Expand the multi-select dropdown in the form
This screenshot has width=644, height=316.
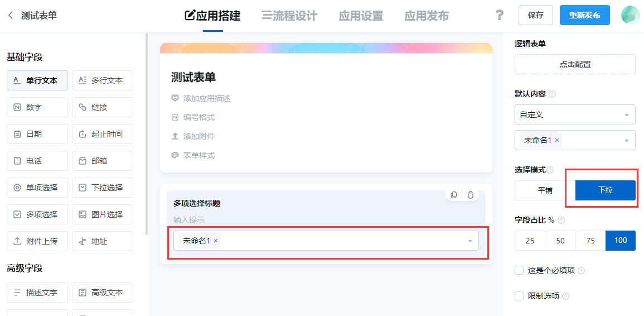(469, 241)
